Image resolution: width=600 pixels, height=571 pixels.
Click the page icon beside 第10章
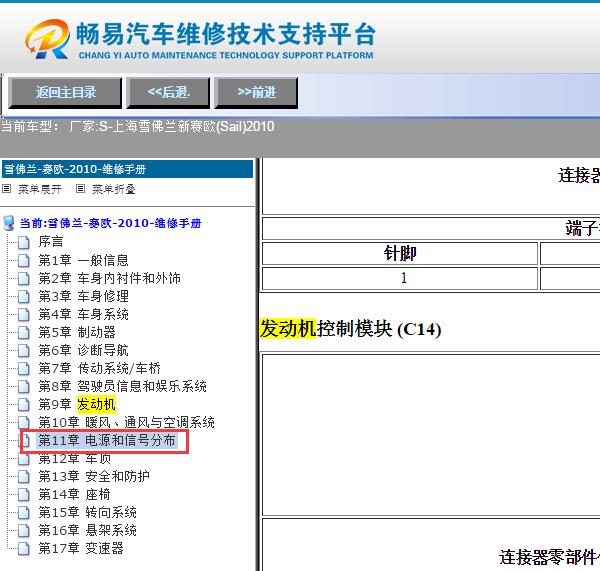click(24, 423)
